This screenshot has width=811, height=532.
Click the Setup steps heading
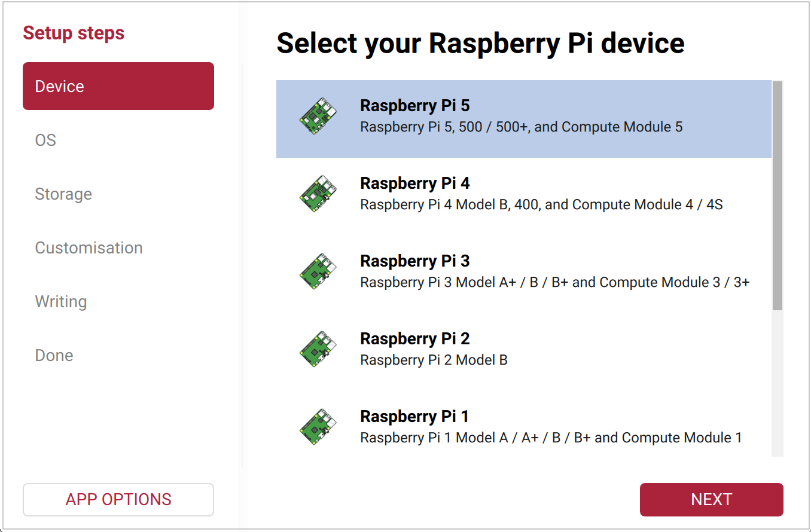pos(74,33)
